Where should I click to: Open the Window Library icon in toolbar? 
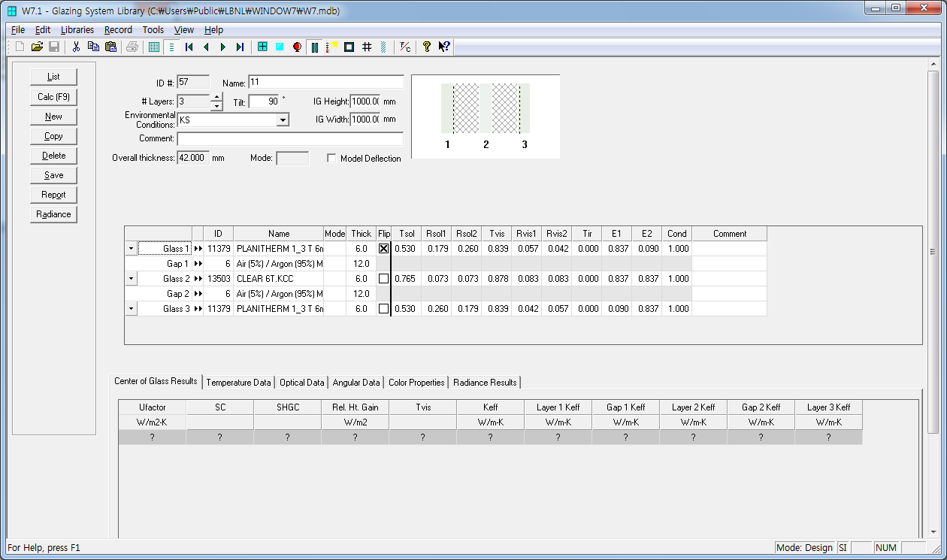tap(262, 47)
